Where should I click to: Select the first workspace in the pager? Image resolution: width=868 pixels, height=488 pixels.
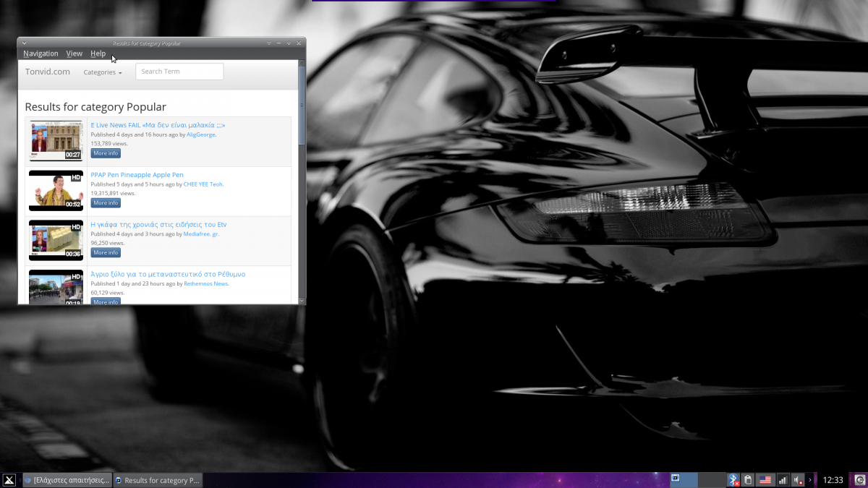click(684, 480)
